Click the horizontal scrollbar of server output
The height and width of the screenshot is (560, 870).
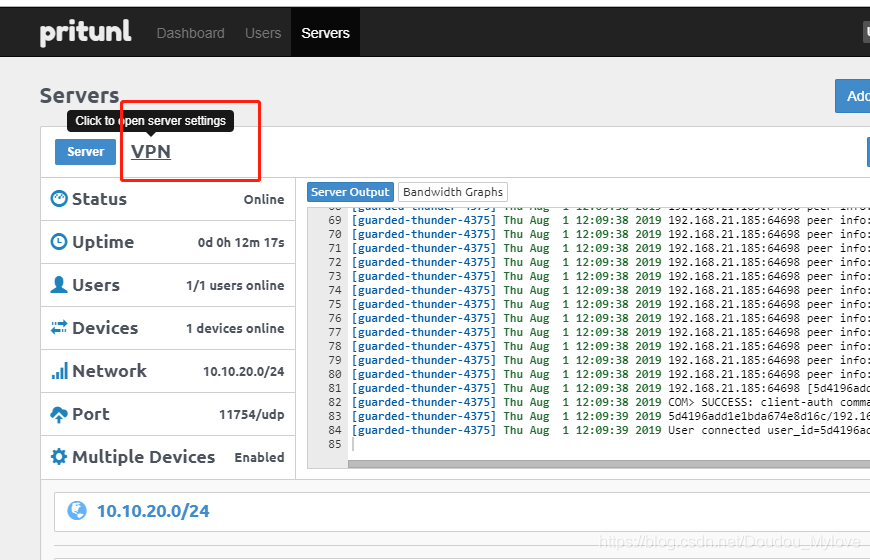(609, 464)
